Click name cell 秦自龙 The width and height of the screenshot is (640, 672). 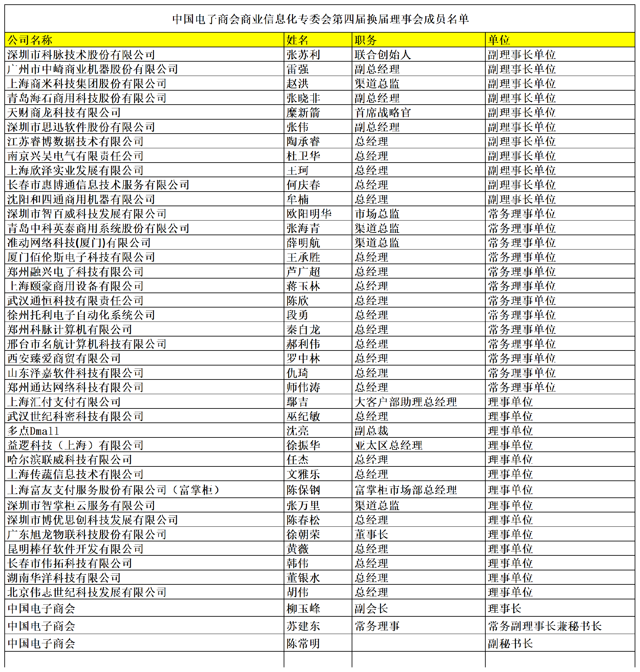click(318, 330)
